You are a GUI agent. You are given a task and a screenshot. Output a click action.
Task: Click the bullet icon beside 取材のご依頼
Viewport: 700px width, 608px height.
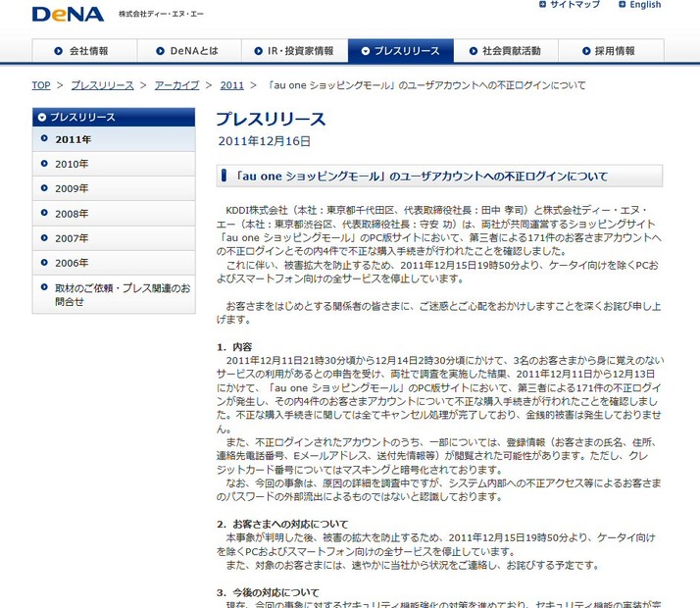[44, 287]
